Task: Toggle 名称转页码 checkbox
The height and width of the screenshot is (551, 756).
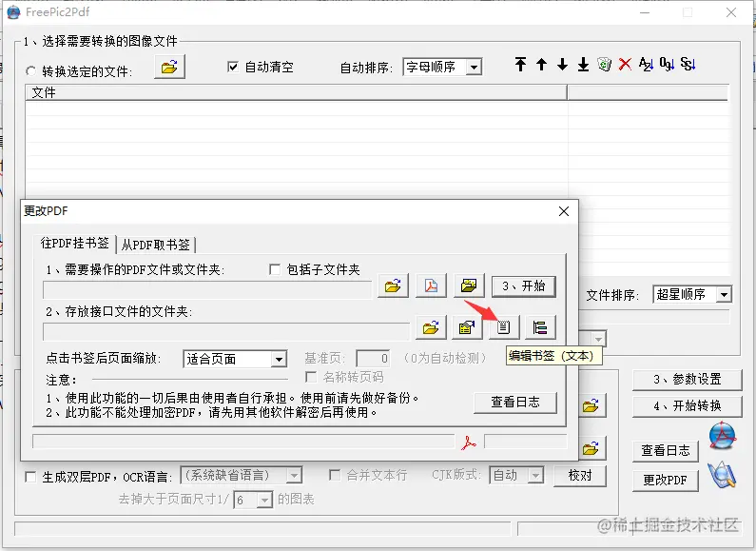Action: tap(312, 377)
